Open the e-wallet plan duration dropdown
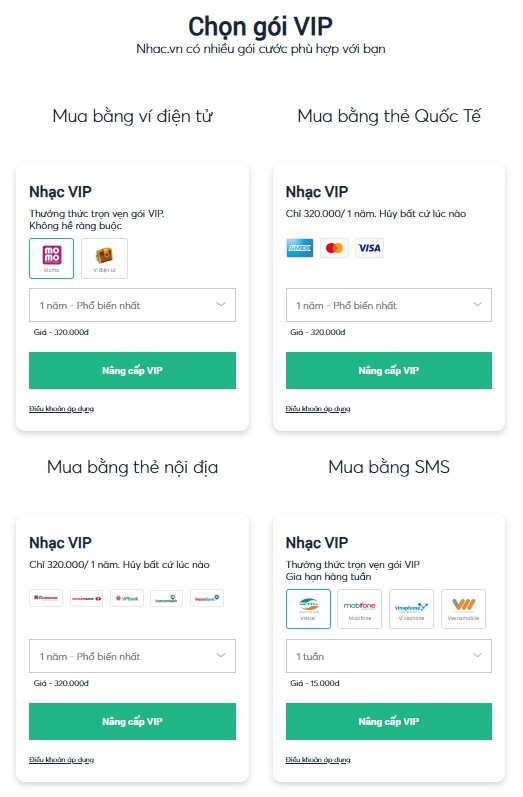Screen dimensions: 523x797 click(x=132, y=305)
